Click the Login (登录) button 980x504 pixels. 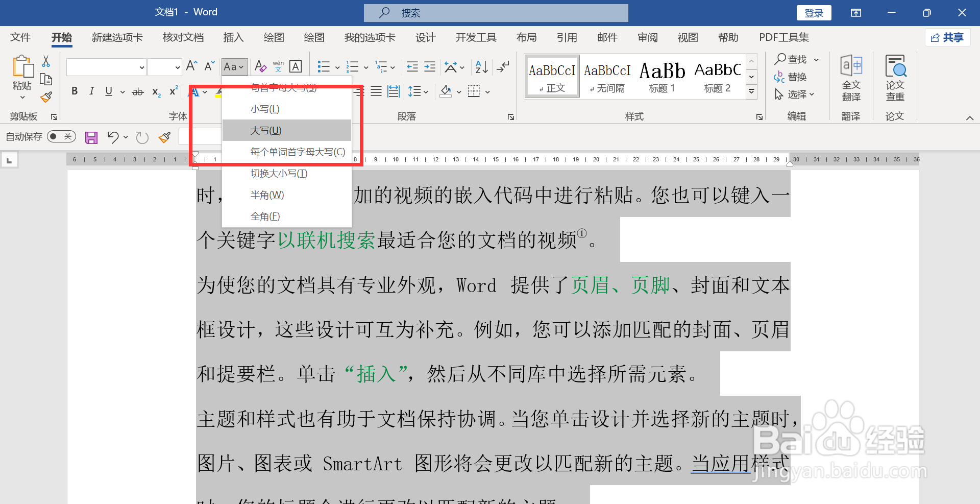coord(814,13)
